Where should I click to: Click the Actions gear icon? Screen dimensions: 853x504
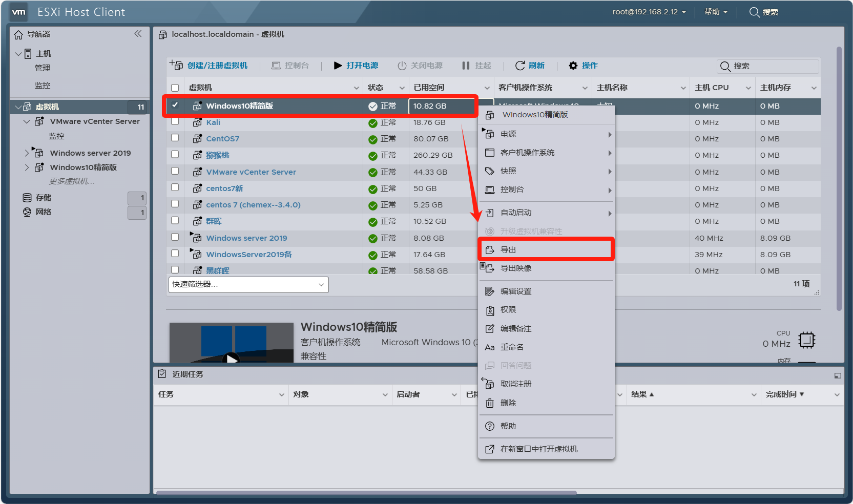(x=573, y=66)
